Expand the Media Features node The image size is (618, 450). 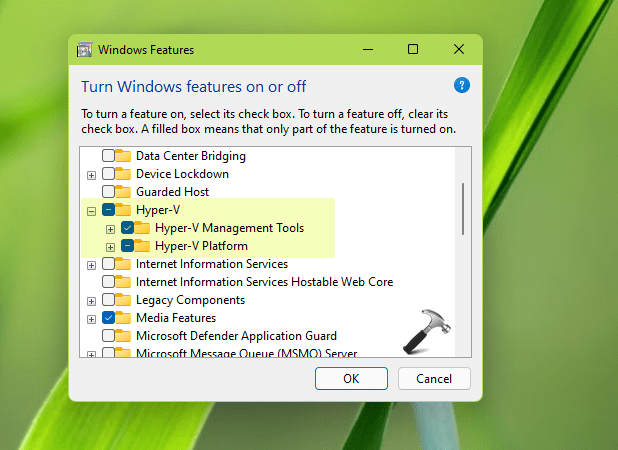pos(91,319)
